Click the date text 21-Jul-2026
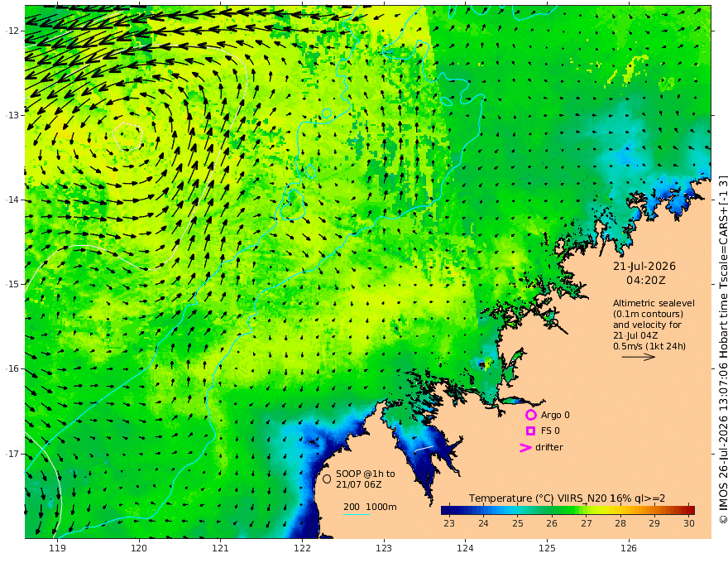 click(x=644, y=266)
